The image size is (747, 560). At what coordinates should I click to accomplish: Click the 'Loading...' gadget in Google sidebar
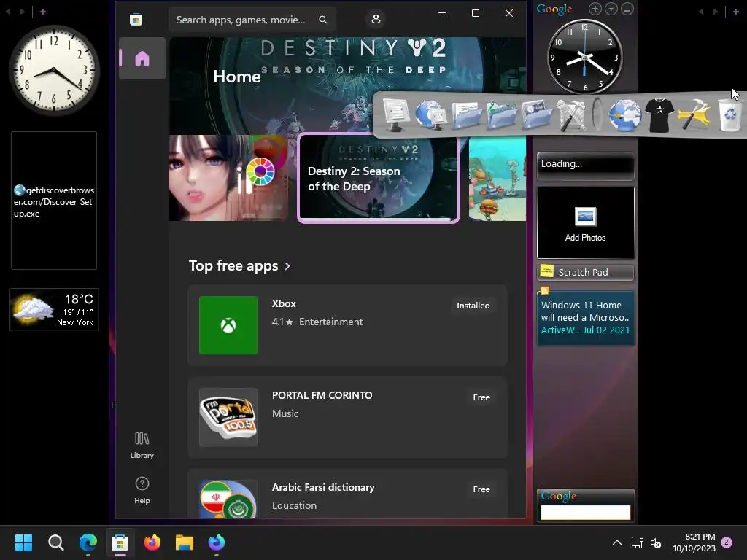click(x=586, y=166)
